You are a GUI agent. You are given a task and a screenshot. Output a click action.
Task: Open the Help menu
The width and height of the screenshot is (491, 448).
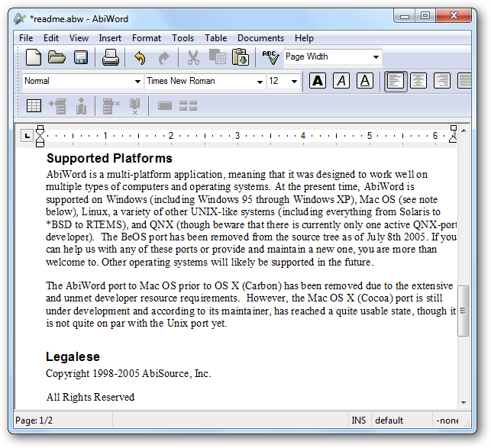click(x=304, y=38)
